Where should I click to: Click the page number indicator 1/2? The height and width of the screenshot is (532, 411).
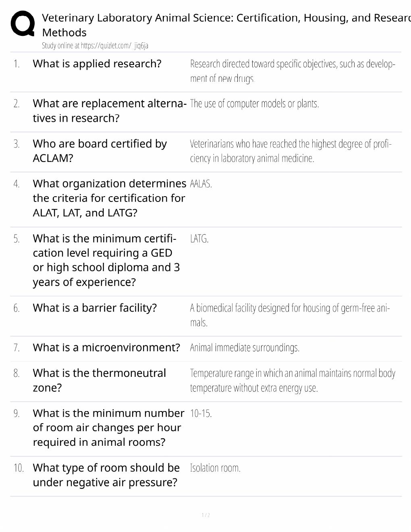[x=205, y=515]
